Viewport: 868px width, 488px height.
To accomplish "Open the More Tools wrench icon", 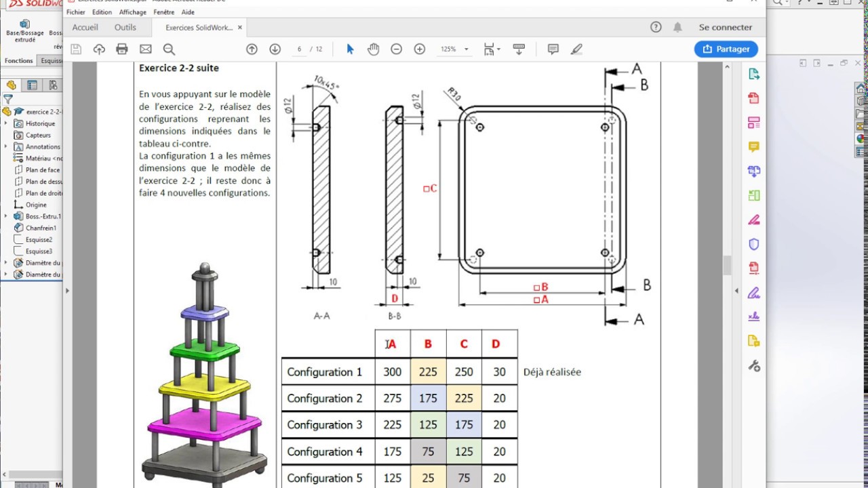I will click(x=753, y=366).
